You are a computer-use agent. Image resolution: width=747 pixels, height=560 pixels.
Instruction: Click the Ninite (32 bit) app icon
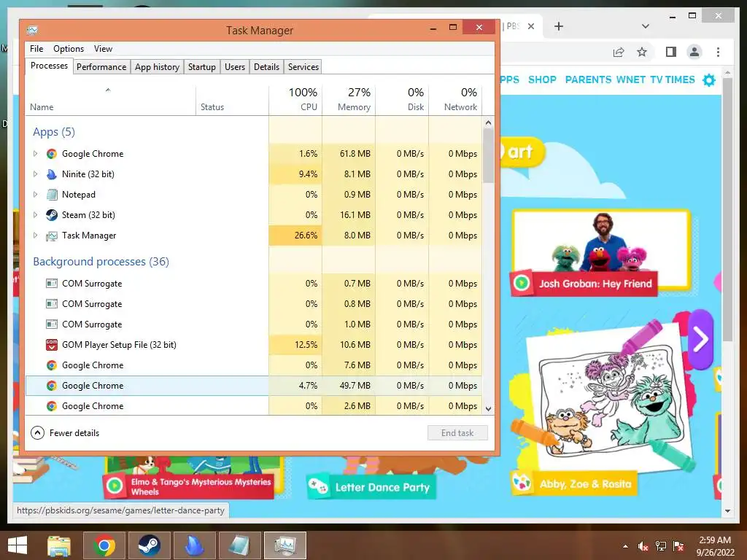pyautogui.click(x=52, y=174)
